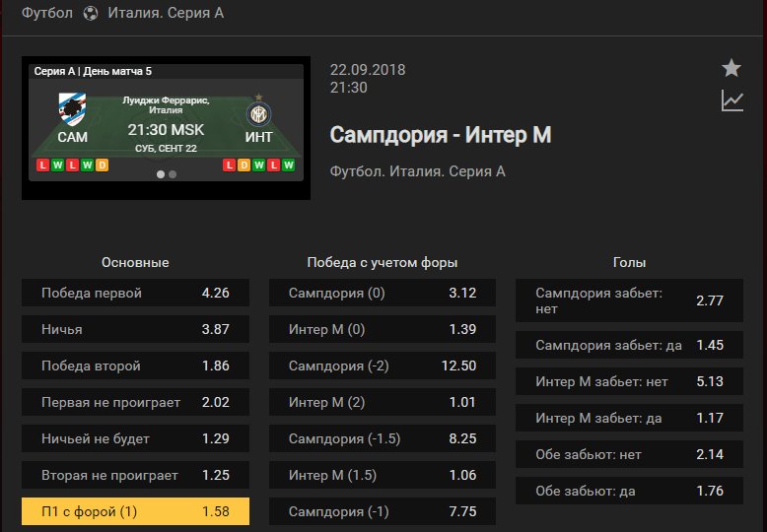Click the football icon beside Футбол
The image size is (767, 532).
91,13
